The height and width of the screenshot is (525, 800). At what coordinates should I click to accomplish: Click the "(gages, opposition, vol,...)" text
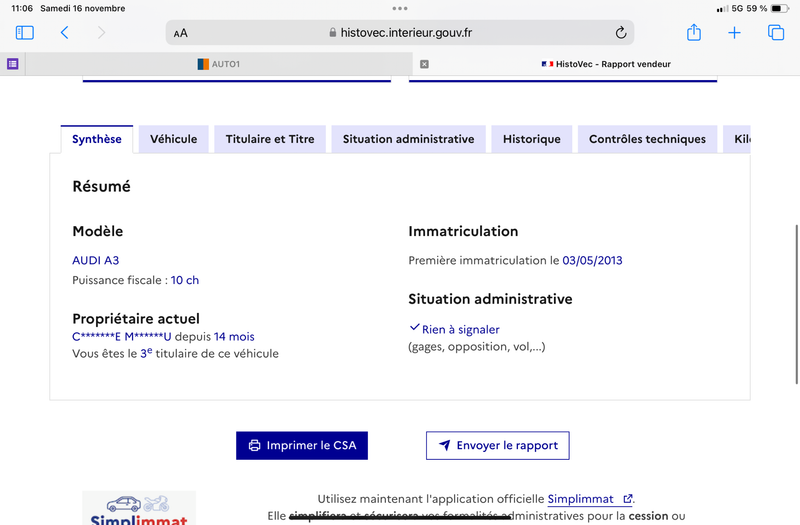(477, 347)
